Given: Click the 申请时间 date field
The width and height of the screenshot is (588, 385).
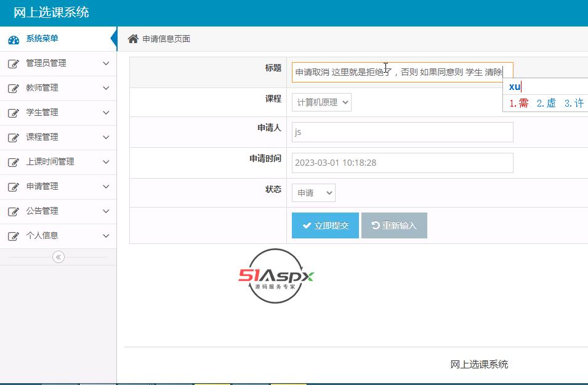Looking at the screenshot, I should pos(403,163).
